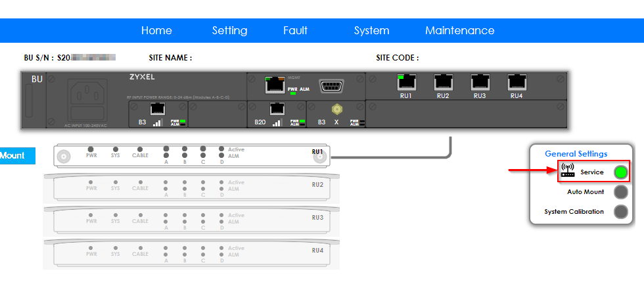Click the BU S/N label
This screenshot has width=644, height=296.
point(39,58)
